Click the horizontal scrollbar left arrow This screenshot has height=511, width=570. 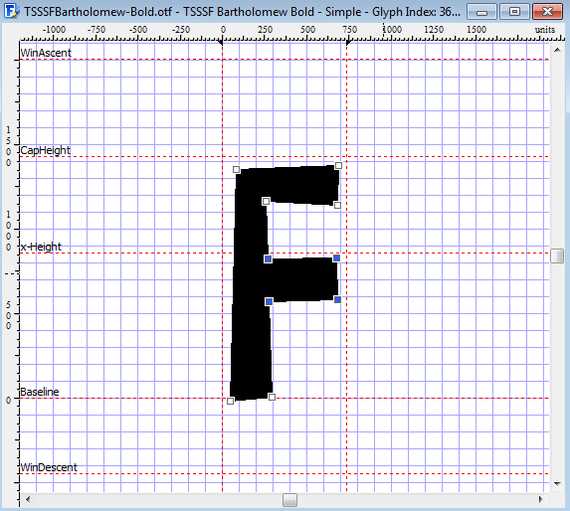pyautogui.click(x=28, y=499)
